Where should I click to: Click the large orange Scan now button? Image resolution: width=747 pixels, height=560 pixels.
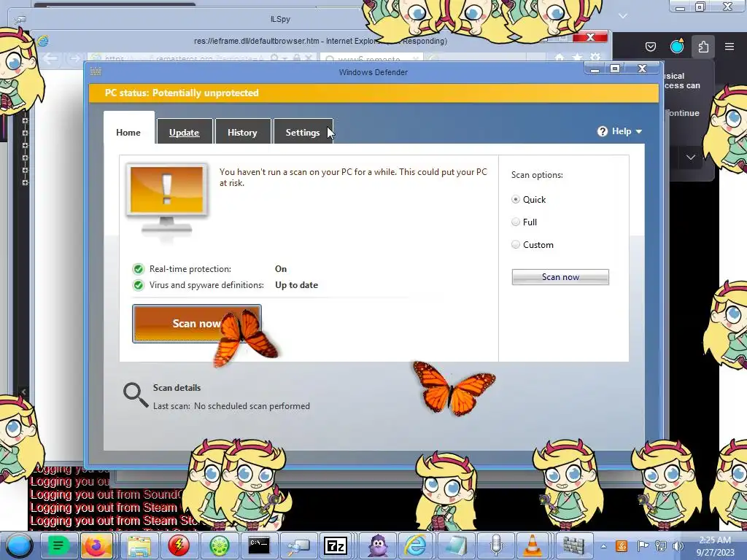pos(197,324)
